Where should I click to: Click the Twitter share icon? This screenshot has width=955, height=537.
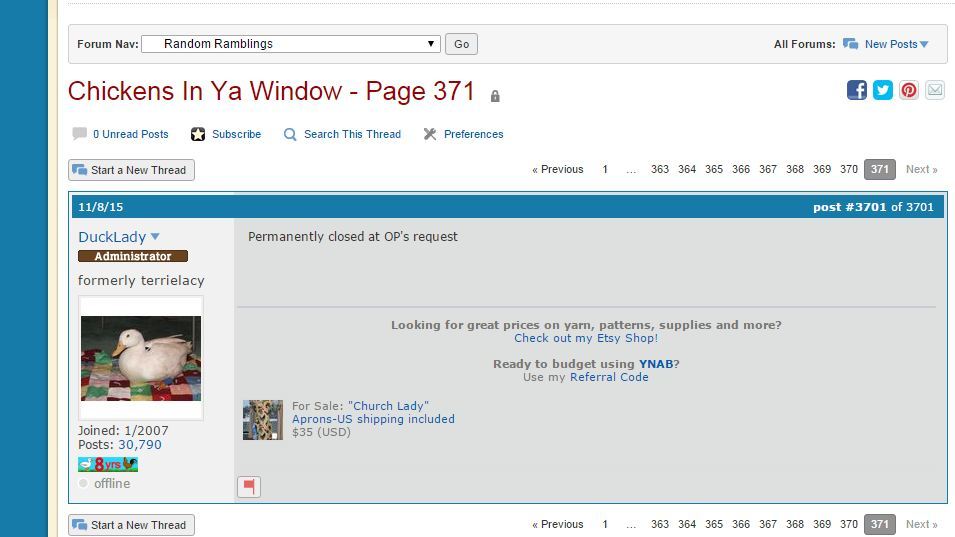pos(883,90)
